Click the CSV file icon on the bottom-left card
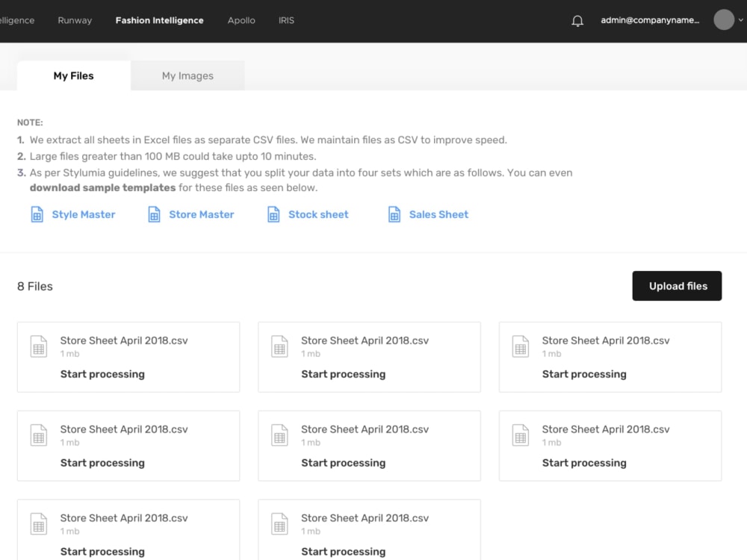The width and height of the screenshot is (747, 560). tap(38, 523)
